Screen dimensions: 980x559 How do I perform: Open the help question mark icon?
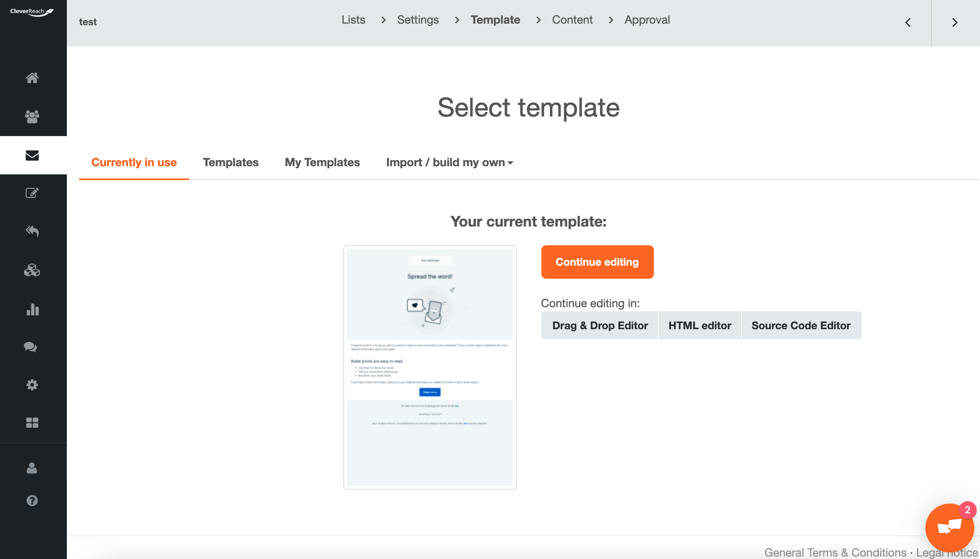32,500
